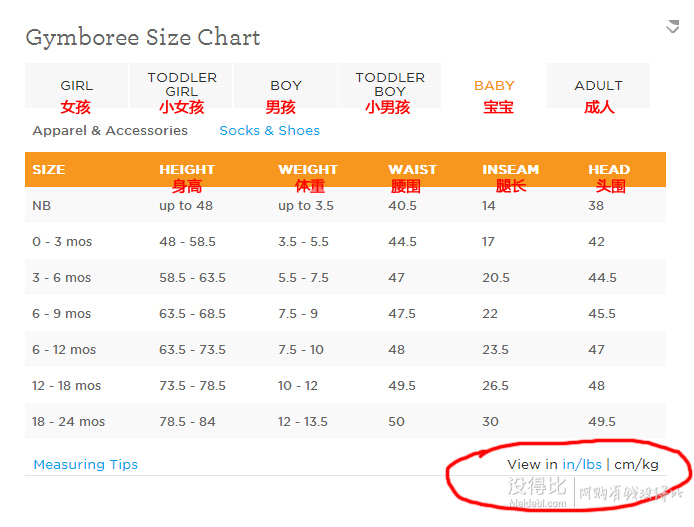Select the NB size row label
The image size is (694, 527).
42,206
